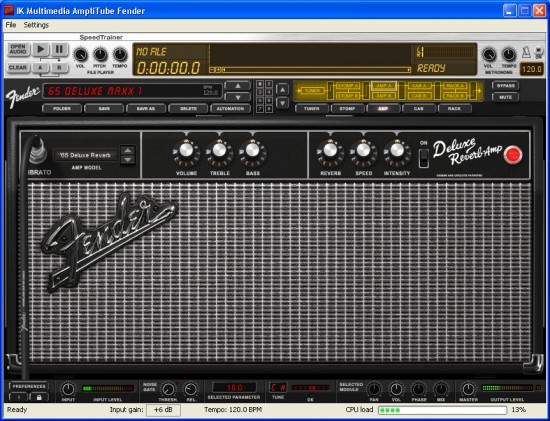Flip the amp ON switch
The height and width of the screenshot is (421, 550).
(x=424, y=158)
